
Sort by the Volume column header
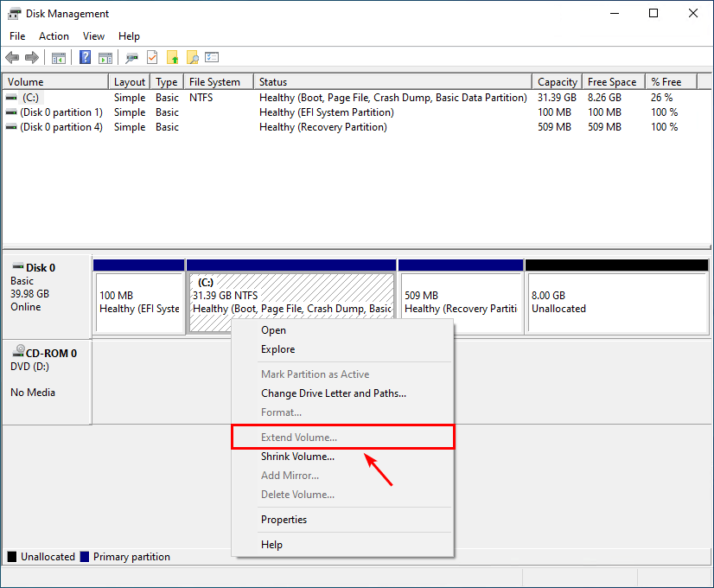click(55, 82)
